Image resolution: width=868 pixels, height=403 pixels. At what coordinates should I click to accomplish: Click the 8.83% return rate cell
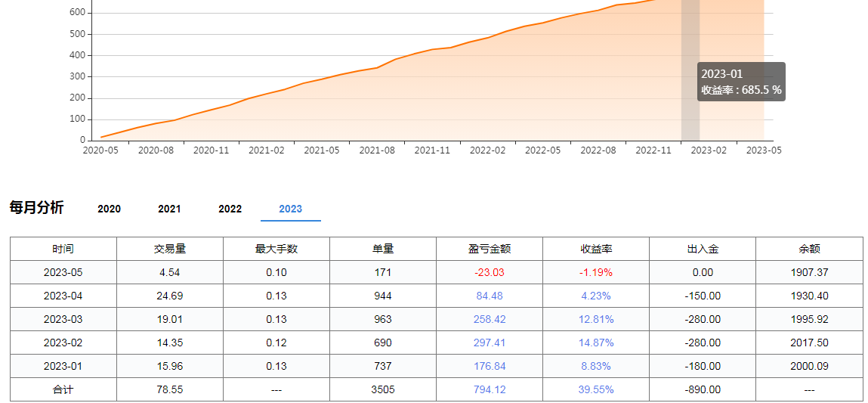tap(595, 366)
